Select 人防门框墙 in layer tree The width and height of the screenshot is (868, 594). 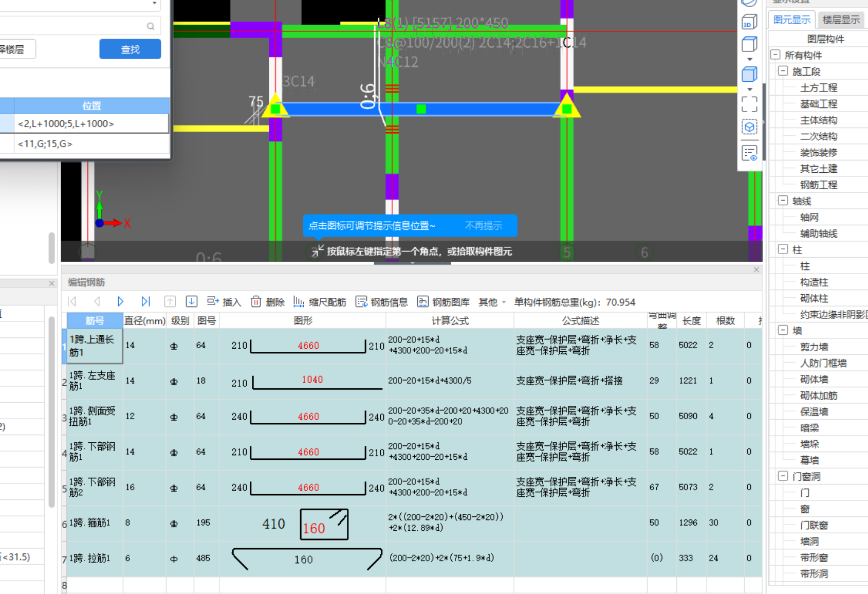(x=823, y=363)
